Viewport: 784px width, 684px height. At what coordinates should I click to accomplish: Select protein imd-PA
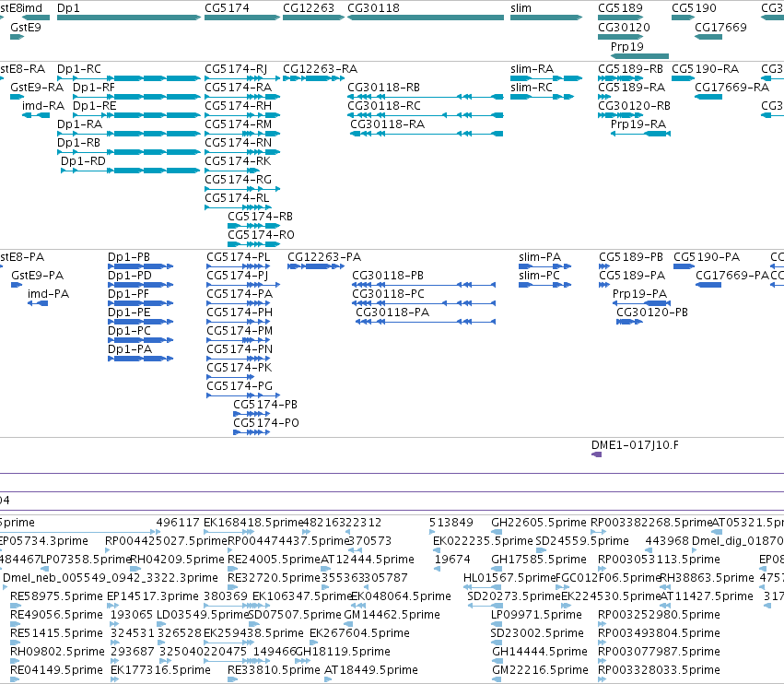tap(38, 303)
